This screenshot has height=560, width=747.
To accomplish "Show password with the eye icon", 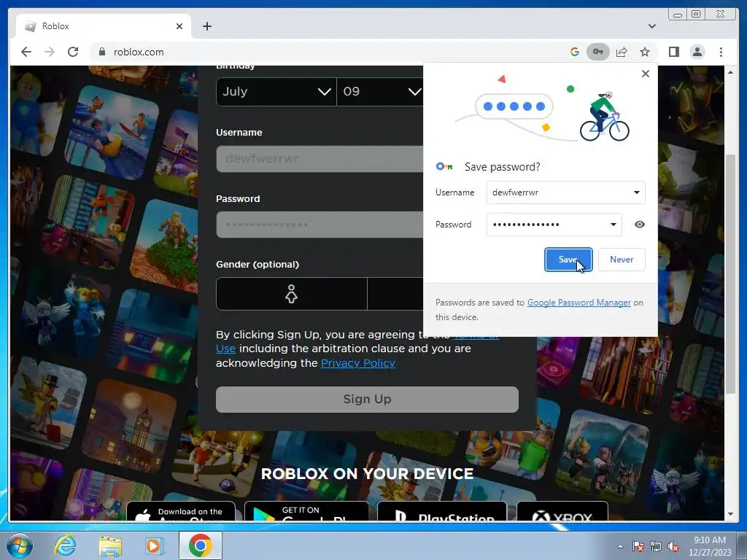I will click(639, 225).
